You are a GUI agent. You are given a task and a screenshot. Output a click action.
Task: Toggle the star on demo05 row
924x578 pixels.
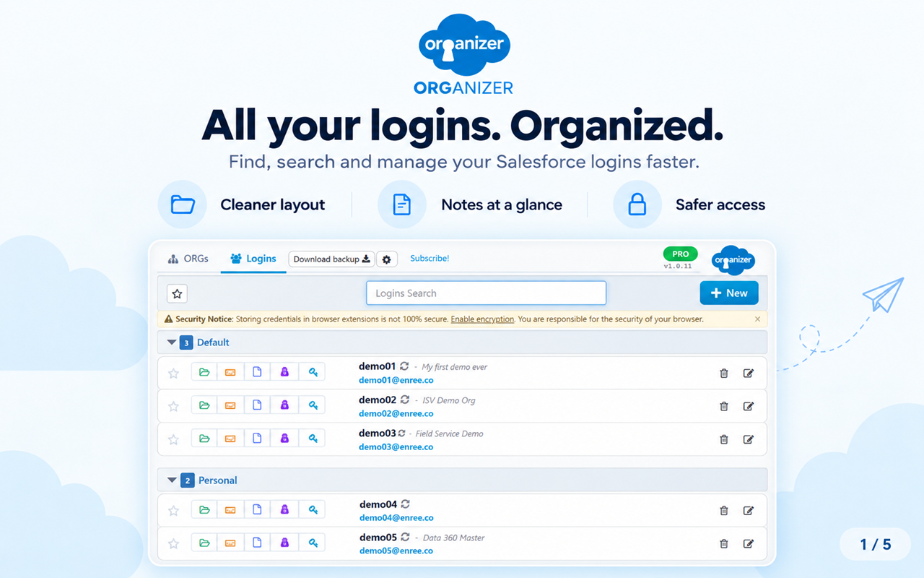tap(173, 543)
